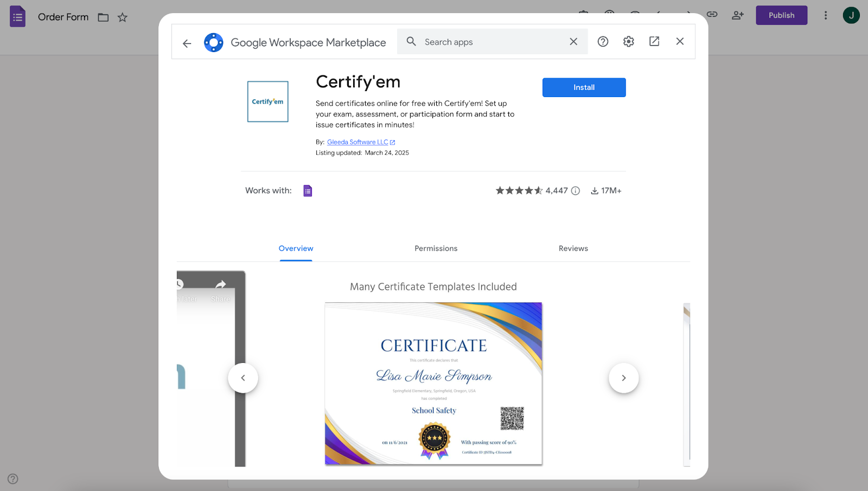Show previous screenshot in carousel
The width and height of the screenshot is (868, 491).
point(243,378)
